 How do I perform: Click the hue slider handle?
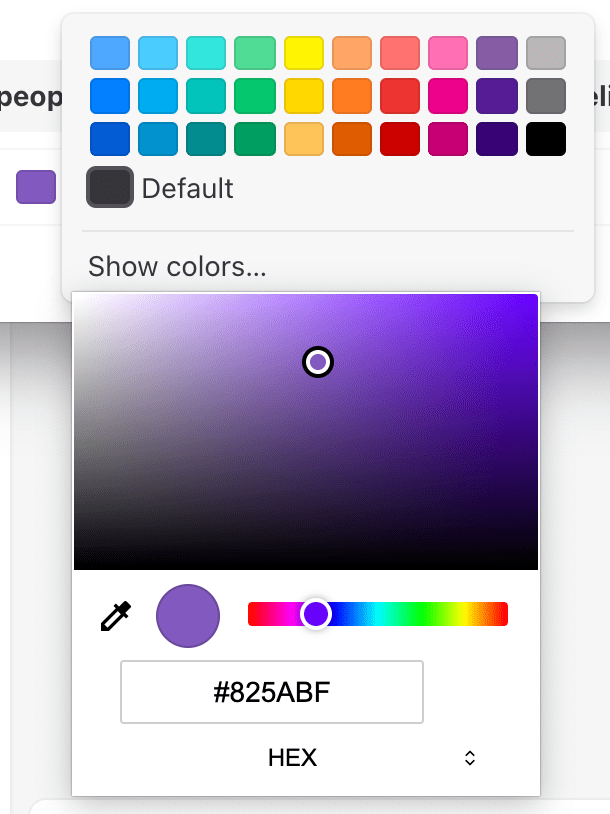316,614
